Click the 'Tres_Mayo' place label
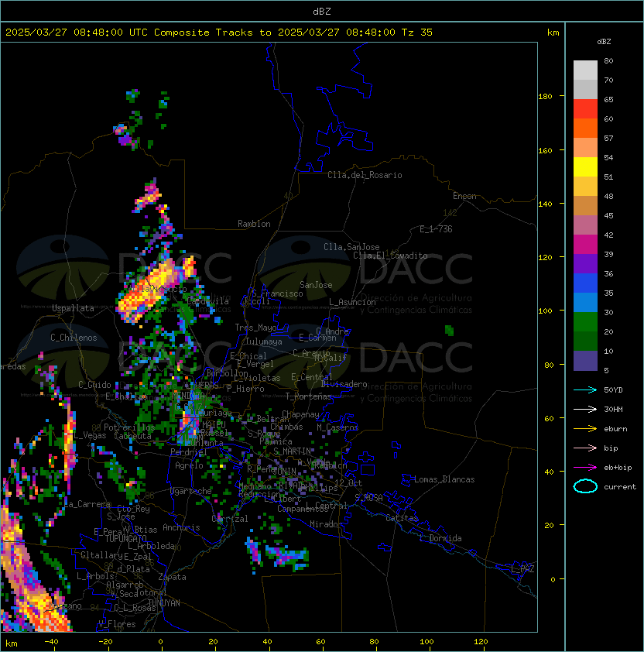Viewport: 644px width, 652px height. tap(255, 328)
